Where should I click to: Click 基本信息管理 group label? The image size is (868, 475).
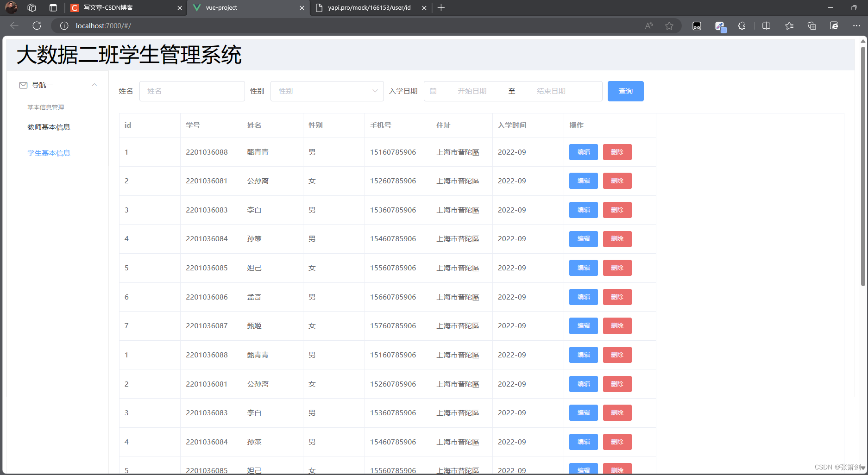pyautogui.click(x=45, y=107)
